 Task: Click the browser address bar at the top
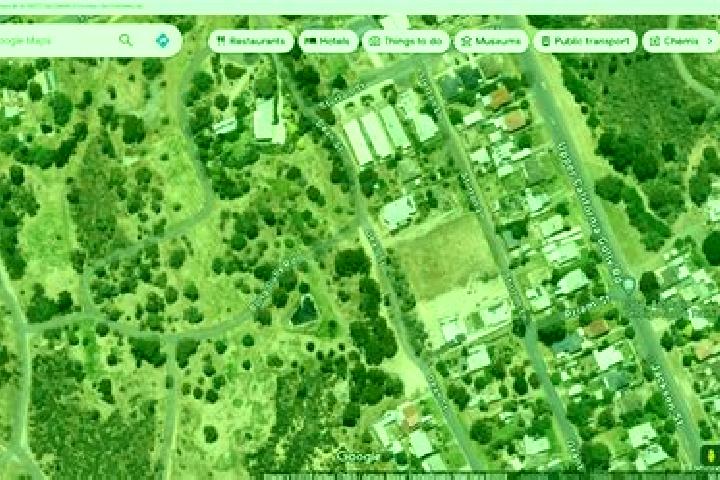[360, 6]
